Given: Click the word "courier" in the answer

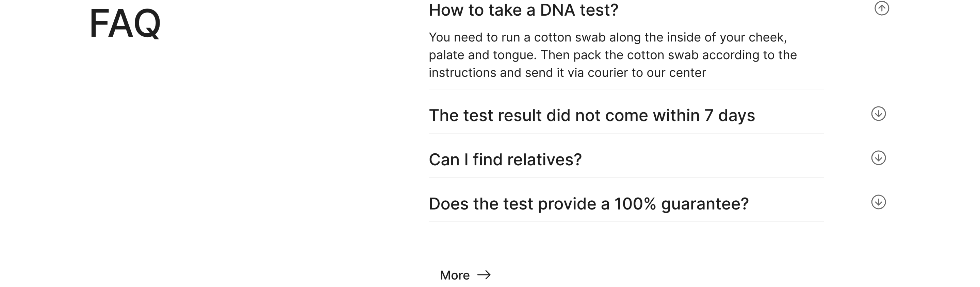Looking at the screenshot, I should tap(607, 73).
